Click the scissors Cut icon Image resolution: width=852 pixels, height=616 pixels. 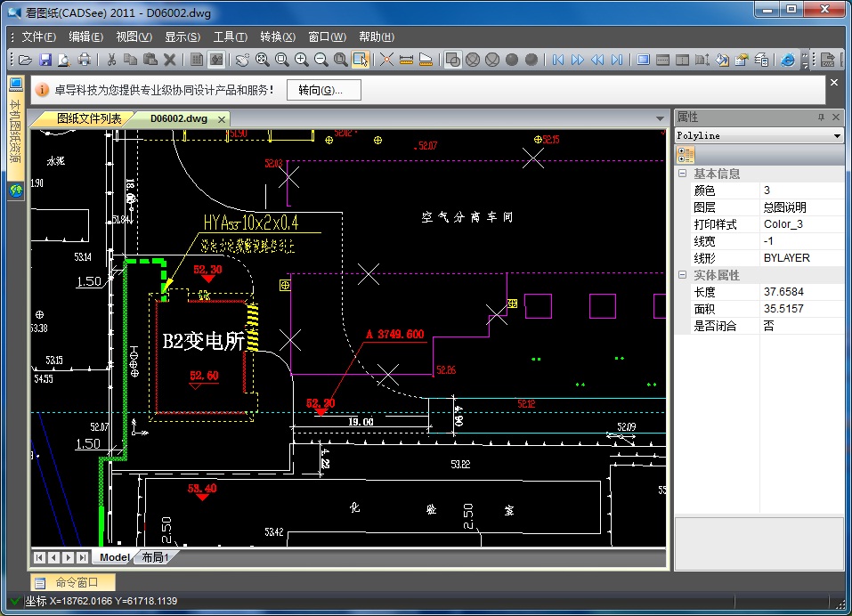pyautogui.click(x=111, y=60)
